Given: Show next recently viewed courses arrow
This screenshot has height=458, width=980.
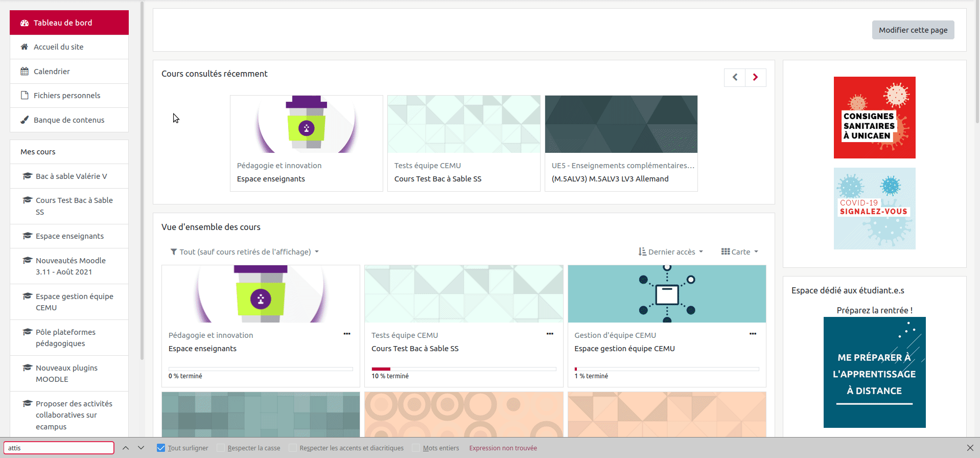Looking at the screenshot, I should (755, 78).
